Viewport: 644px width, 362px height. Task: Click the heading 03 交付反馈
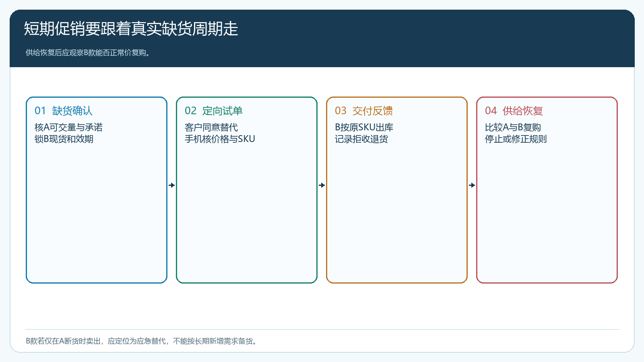[x=364, y=111]
